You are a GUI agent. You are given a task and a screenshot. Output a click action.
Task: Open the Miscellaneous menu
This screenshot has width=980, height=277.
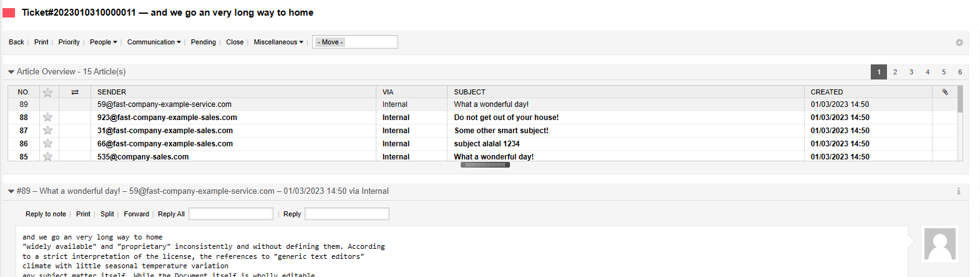[278, 43]
